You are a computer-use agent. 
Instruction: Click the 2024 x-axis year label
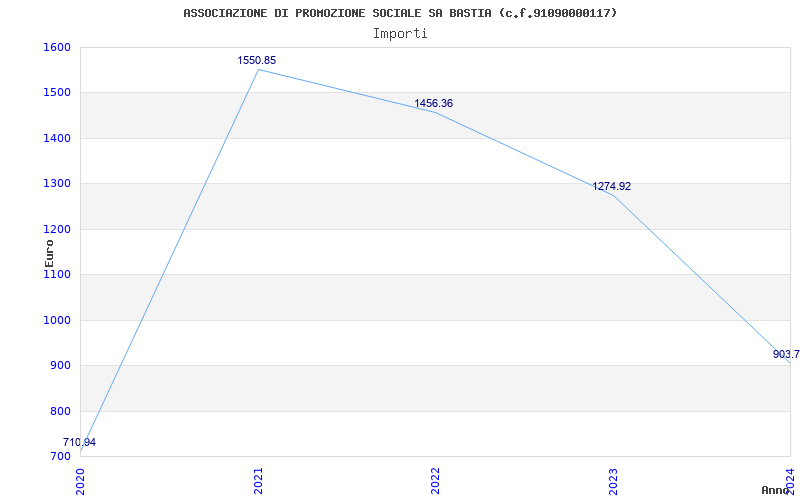(x=790, y=480)
